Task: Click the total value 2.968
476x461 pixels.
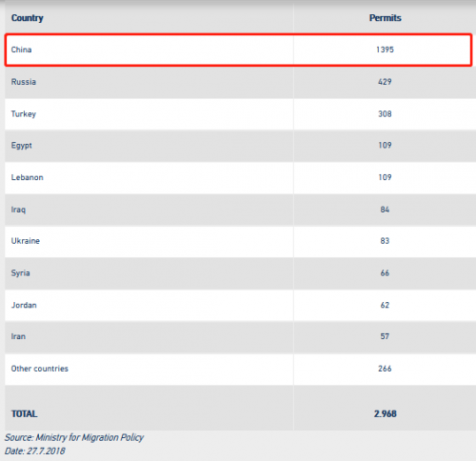Action: 386,414
